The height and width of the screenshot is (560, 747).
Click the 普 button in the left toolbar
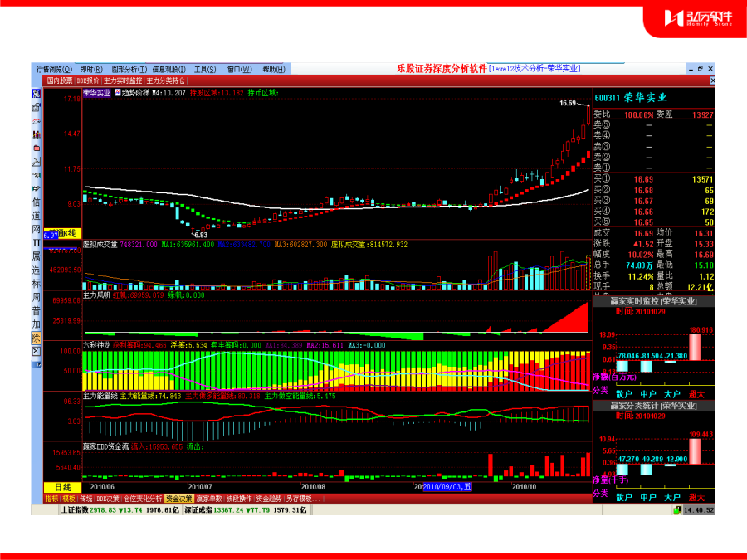[x=37, y=310]
